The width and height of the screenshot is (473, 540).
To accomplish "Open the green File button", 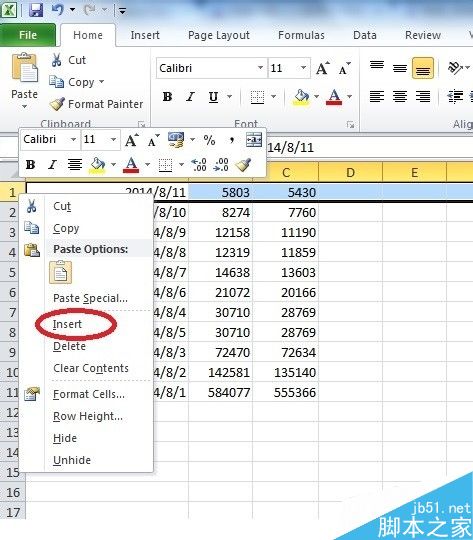I will click(x=28, y=35).
